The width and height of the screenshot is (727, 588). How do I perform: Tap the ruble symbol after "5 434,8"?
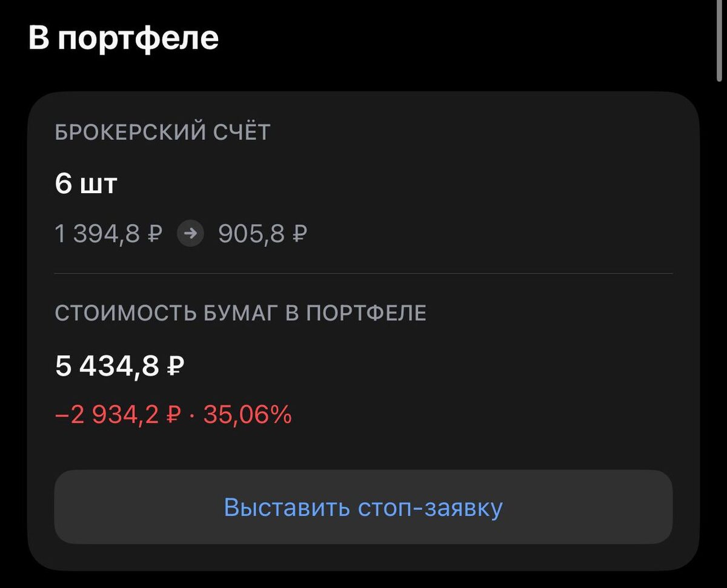(x=175, y=364)
